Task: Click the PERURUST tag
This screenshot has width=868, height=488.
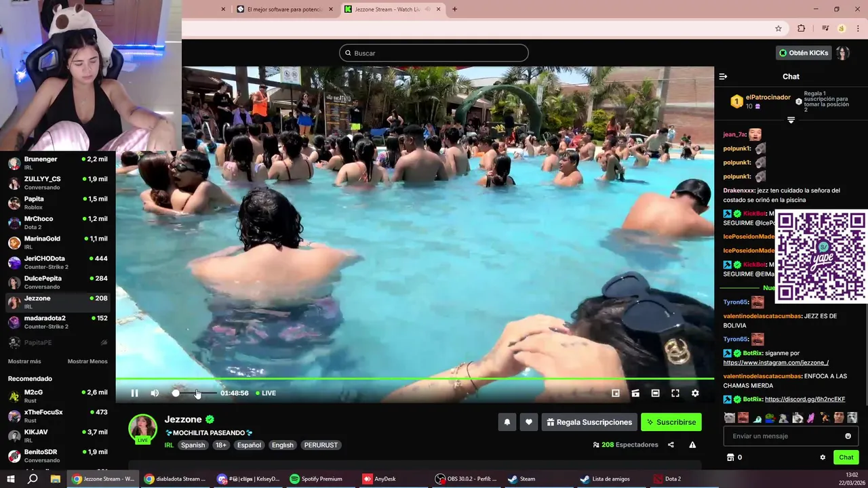Action: pos(320,445)
